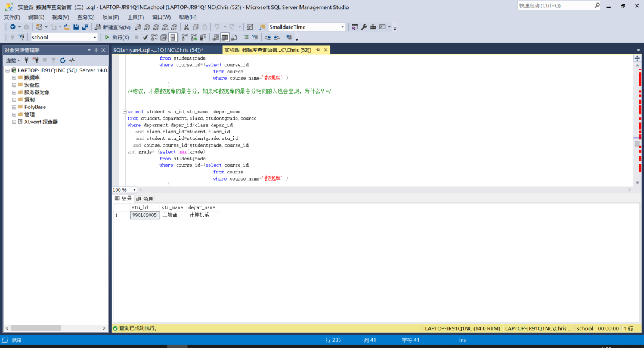This screenshot has height=348, width=644.
Task: Click the Activity Monitor pulse icon
Action: (72, 60)
